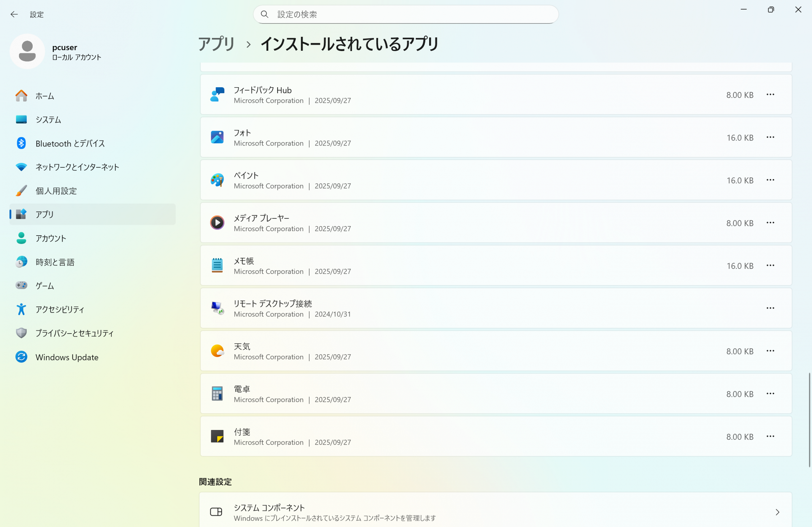The width and height of the screenshot is (812, 527).
Task: Click the Feedback Hub app icon
Action: [217, 94]
